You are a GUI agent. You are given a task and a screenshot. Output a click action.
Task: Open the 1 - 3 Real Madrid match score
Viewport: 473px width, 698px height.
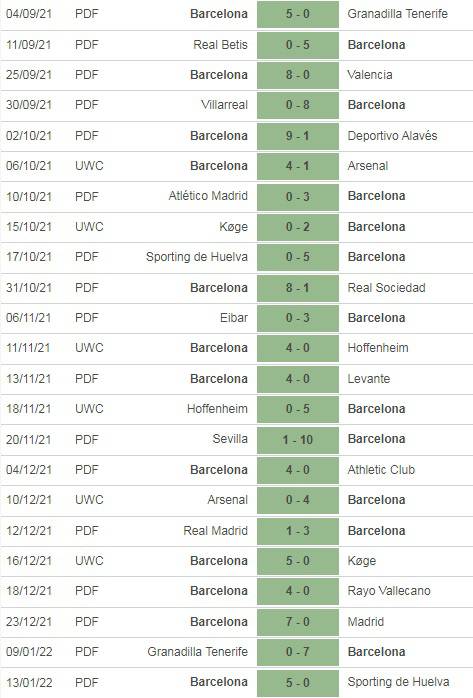click(298, 531)
